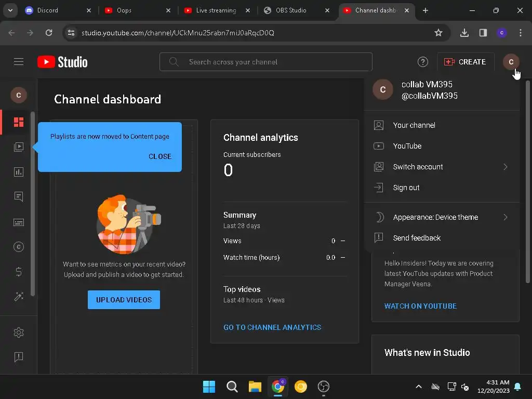The image size is (532, 399).
Task: Open the WATCH ON YOUTUBE link
Action: tap(420, 306)
